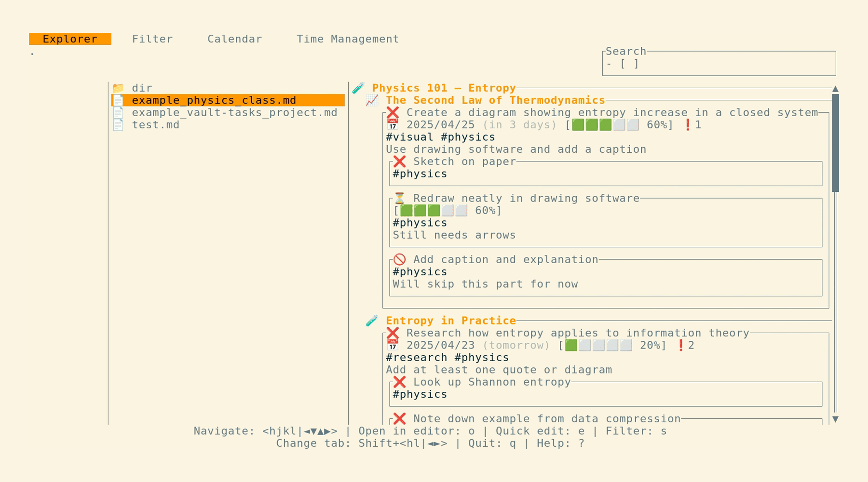Open the Calendar tab
This screenshot has height=482, width=868.
coord(235,39)
